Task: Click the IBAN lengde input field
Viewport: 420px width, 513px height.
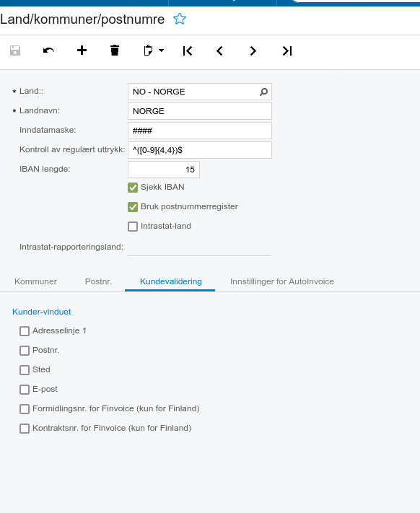Action: [x=164, y=170]
